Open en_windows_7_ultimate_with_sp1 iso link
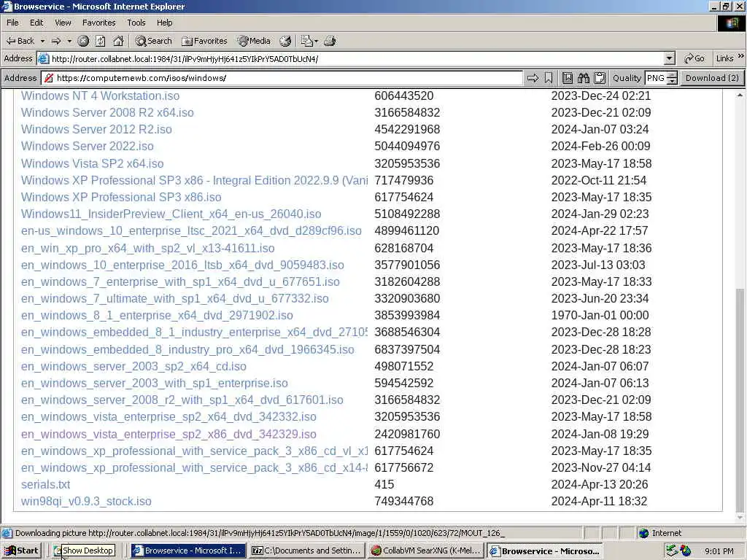Viewport: 747px width, 560px height. (175, 298)
